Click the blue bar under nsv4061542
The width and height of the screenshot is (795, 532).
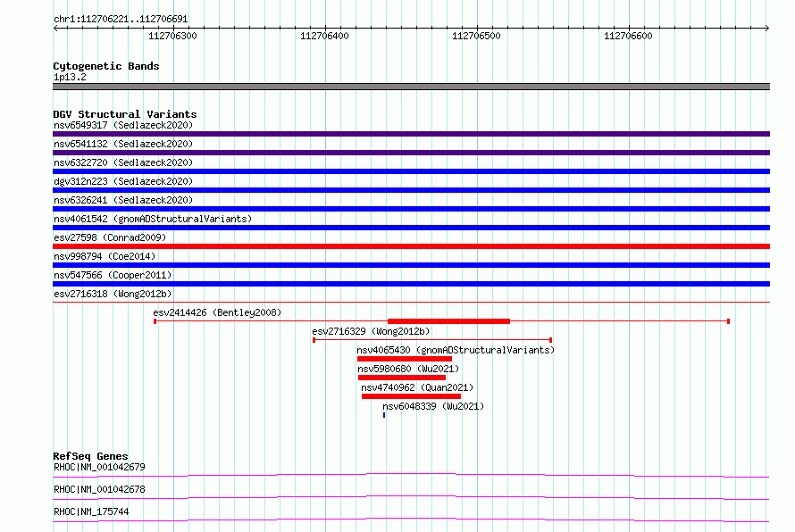pos(411,228)
